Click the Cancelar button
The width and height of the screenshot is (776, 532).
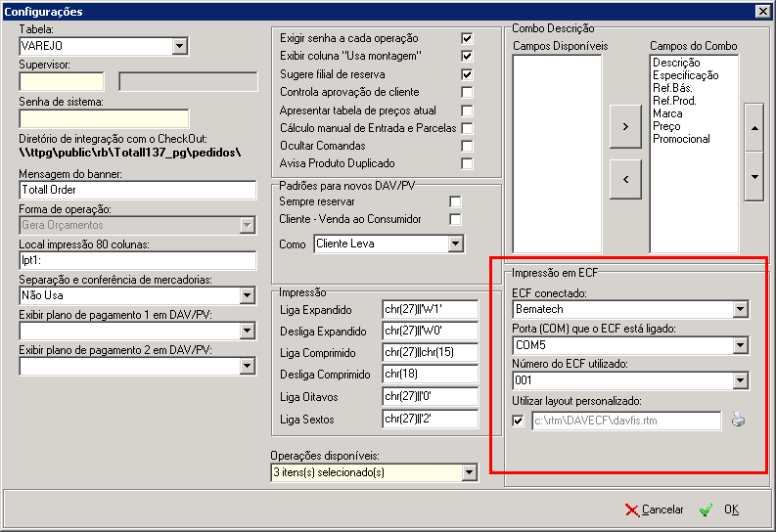(655, 510)
